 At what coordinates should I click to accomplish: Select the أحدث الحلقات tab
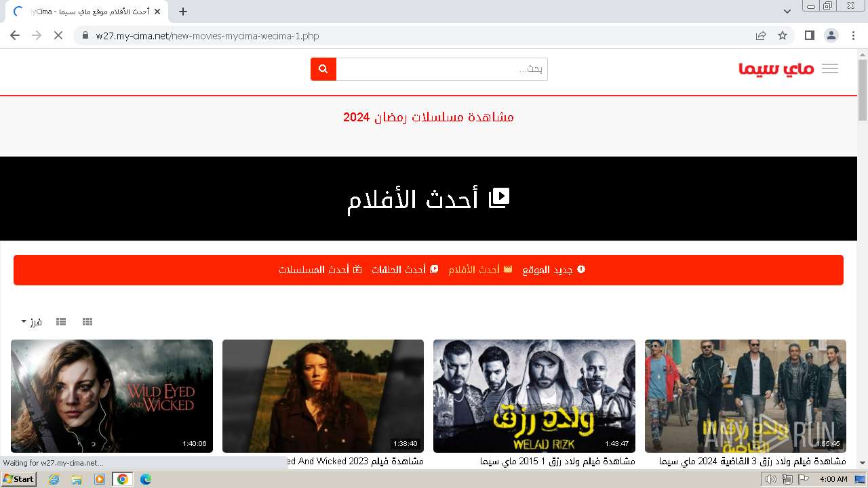pyautogui.click(x=405, y=270)
